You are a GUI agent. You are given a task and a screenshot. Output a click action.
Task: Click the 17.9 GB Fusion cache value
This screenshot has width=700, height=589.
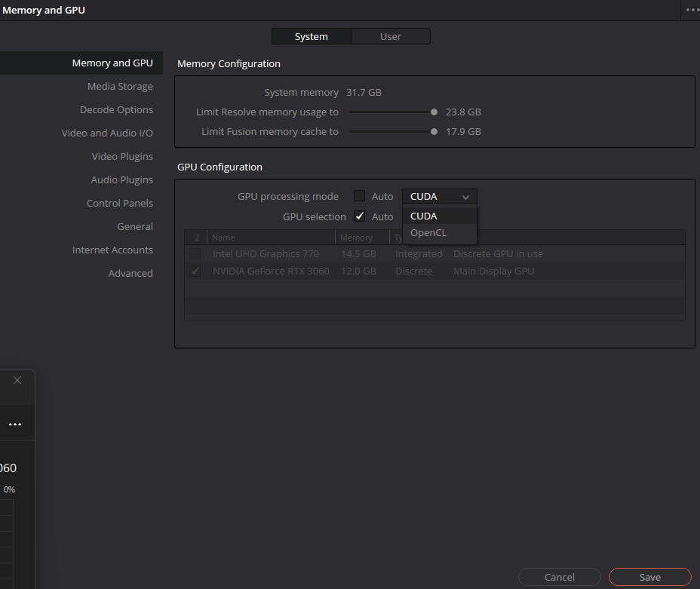463,132
